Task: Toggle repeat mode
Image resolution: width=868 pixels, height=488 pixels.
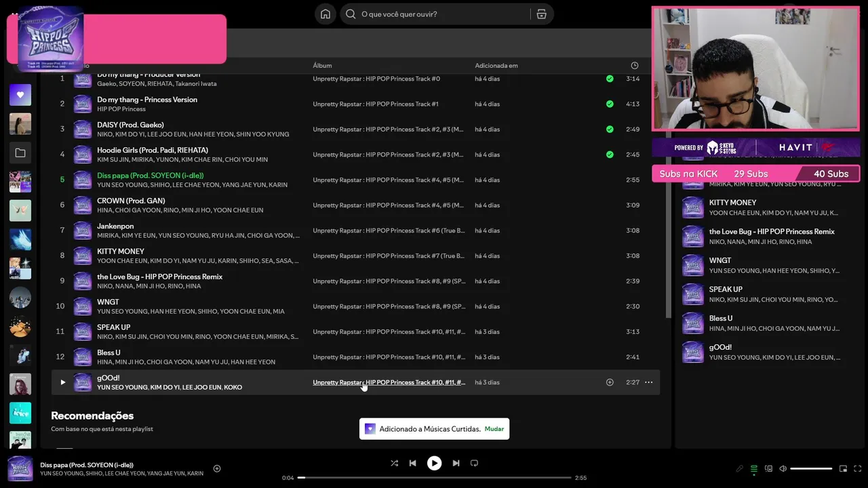Action: coord(474,463)
